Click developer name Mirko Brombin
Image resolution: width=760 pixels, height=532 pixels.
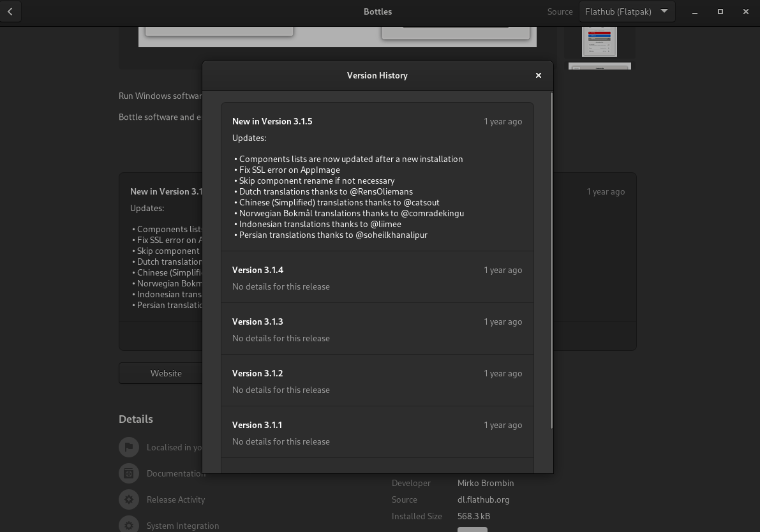[485, 483]
